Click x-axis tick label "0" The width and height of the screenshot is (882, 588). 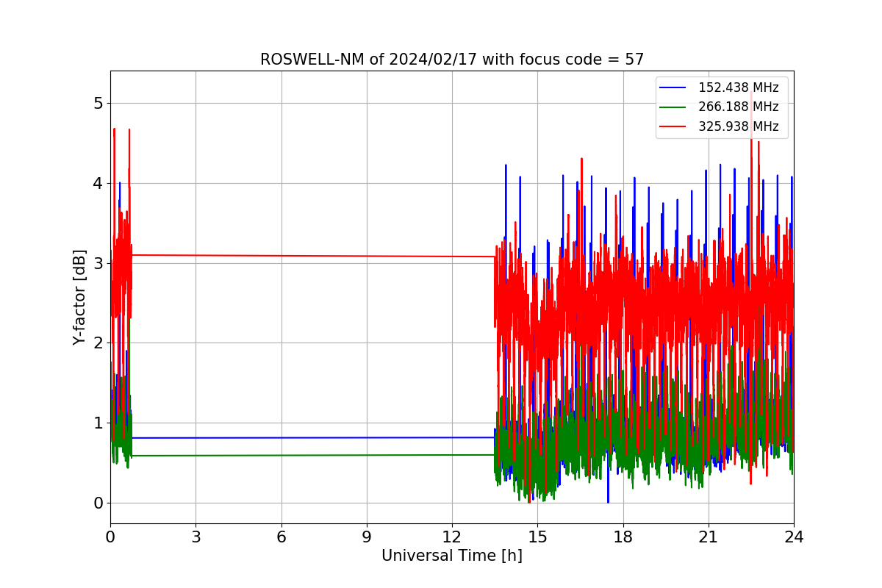[110, 537]
